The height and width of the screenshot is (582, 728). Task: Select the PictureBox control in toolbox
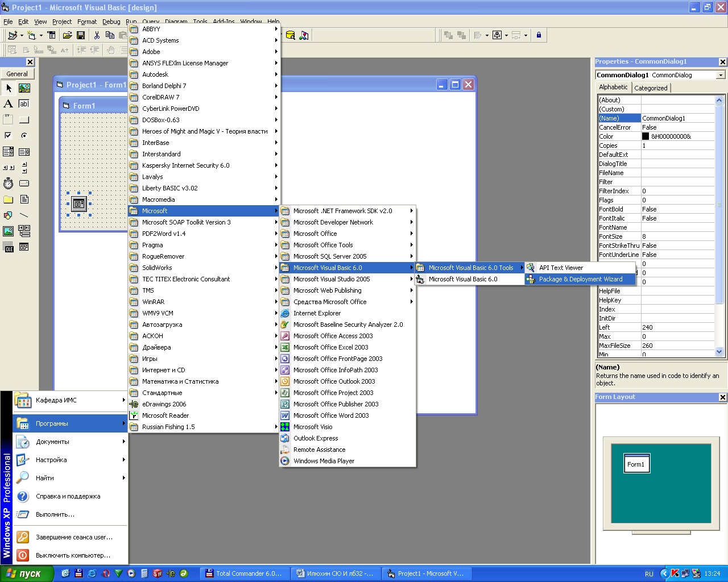[x=24, y=88]
